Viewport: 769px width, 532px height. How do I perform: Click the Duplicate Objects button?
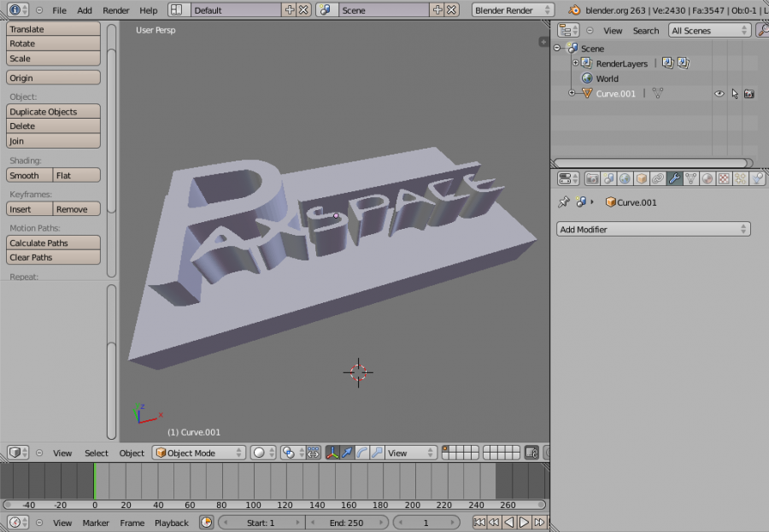pos(53,111)
